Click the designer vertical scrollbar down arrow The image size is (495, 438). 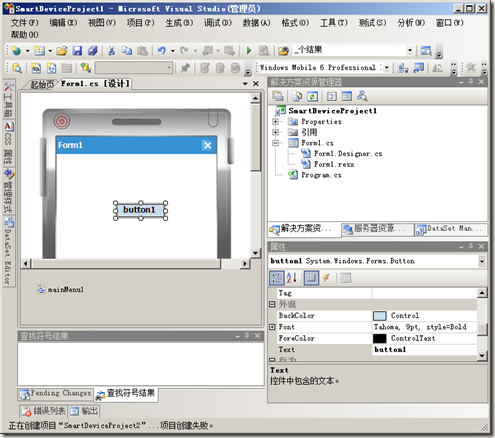(256, 253)
